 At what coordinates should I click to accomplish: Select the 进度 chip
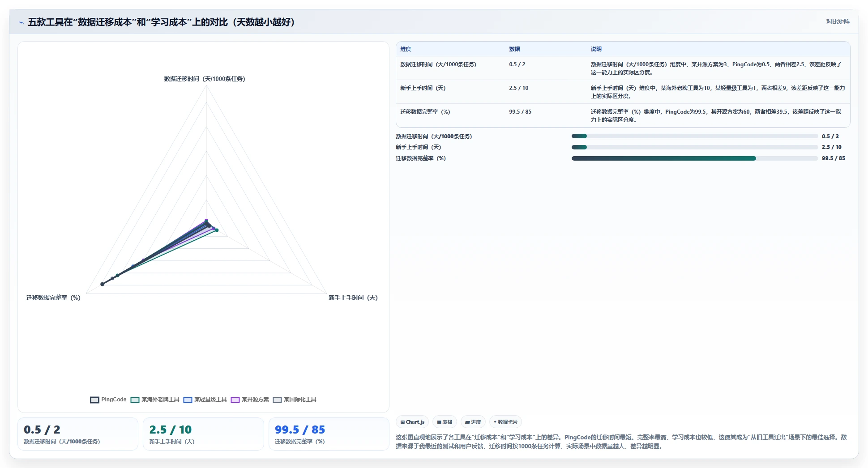(473, 422)
